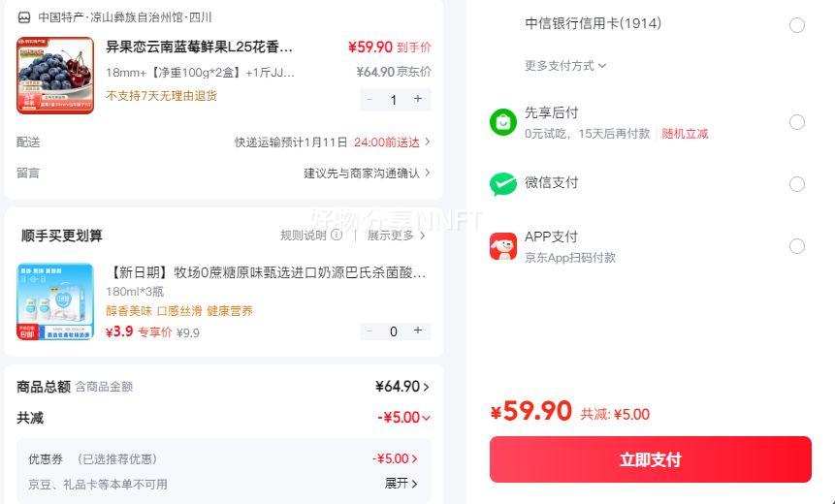Collapse the 共减 -¥5.00 discount details
The image size is (835, 504).
click(404, 418)
